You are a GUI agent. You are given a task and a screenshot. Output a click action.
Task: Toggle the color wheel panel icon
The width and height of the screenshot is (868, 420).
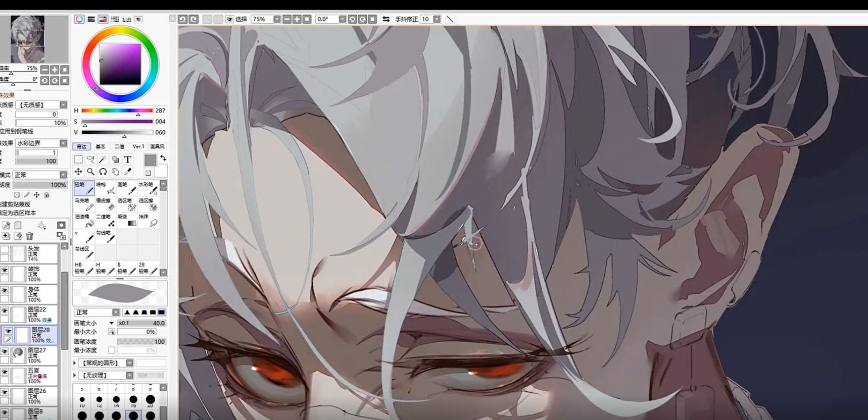(x=79, y=19)
